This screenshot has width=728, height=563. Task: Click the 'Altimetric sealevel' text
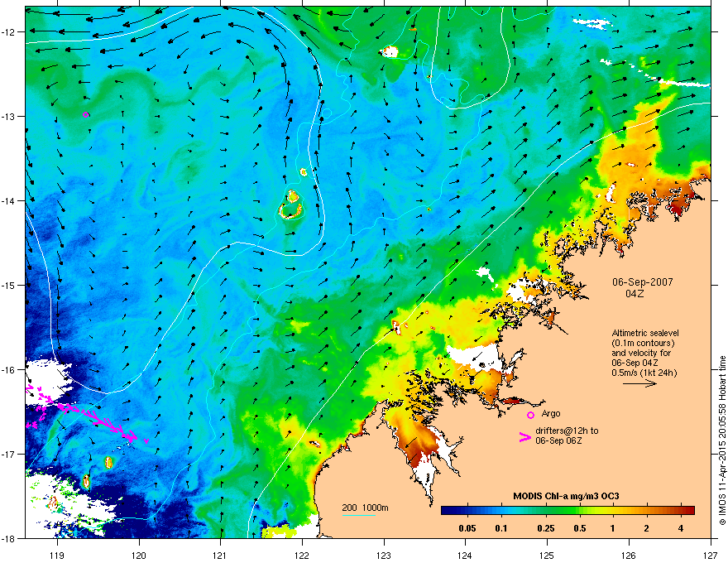(645, 333)
